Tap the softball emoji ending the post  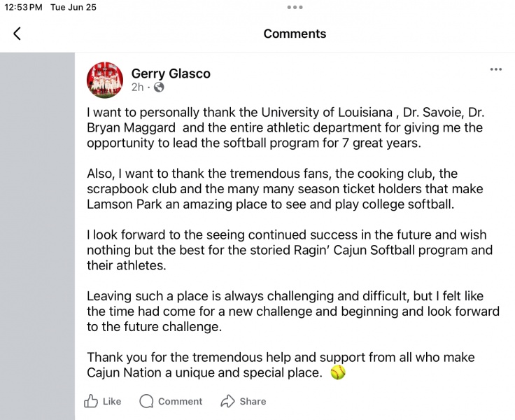(338, 372)
